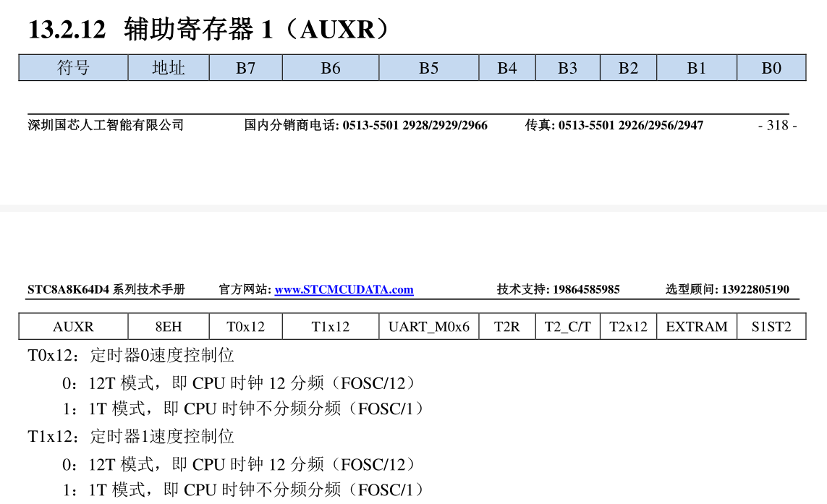
Task: Click the T1x12 table cell
Action: (x=331, y=327)
